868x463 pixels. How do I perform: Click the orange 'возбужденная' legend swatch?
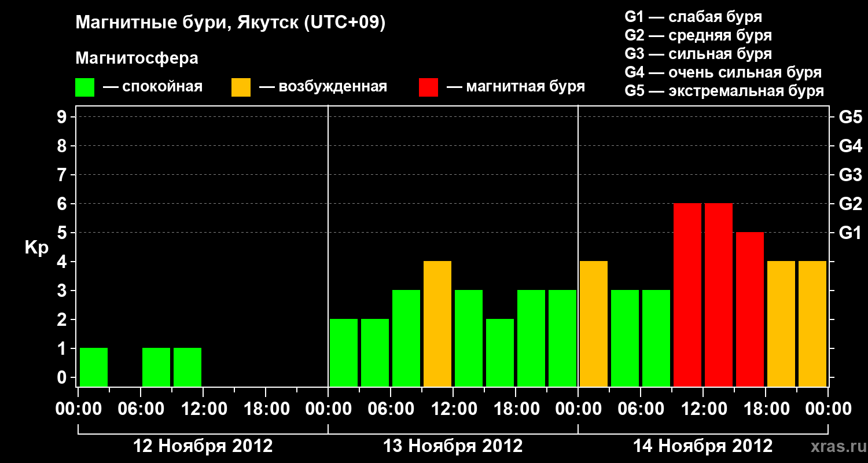tap(241, 87)
